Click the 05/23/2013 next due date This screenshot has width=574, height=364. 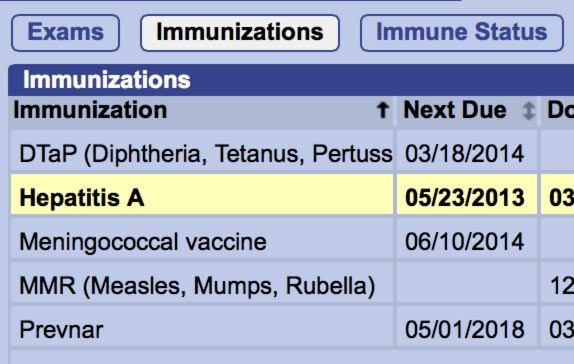tap(465, 198)
